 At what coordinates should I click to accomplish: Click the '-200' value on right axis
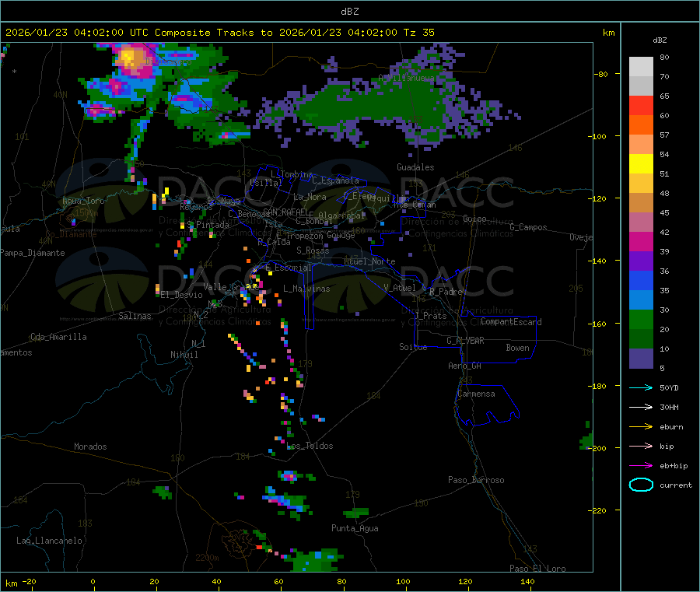click(597, 448)
